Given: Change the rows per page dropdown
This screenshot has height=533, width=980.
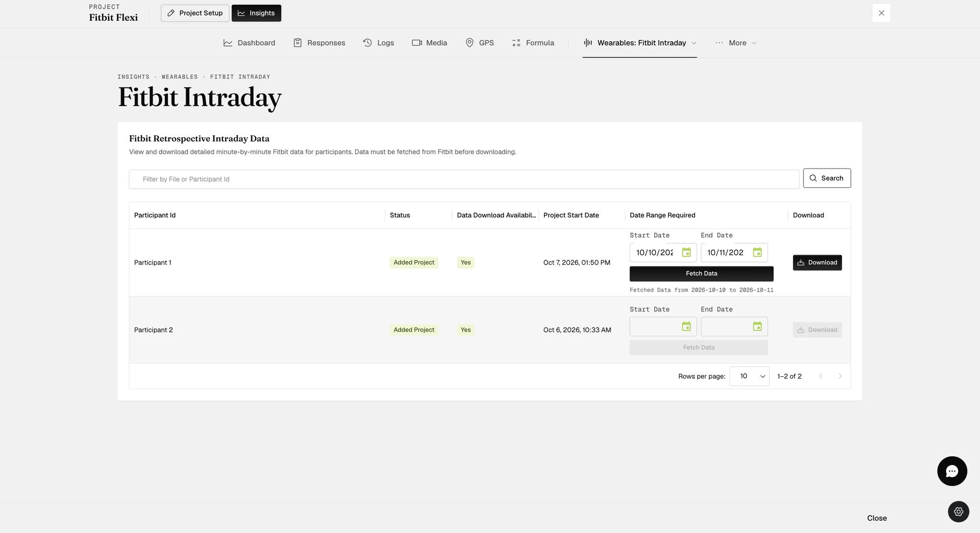Looking at the screenshot, I should [749, 376].
